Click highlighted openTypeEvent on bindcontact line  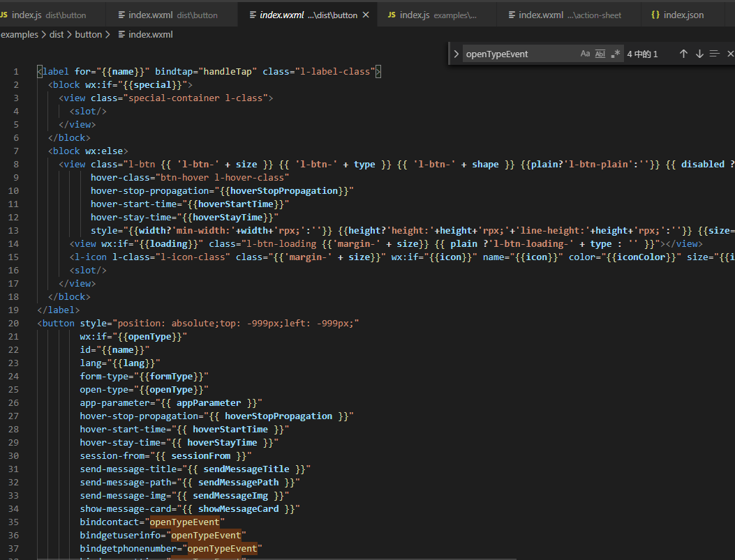[184, 522]
